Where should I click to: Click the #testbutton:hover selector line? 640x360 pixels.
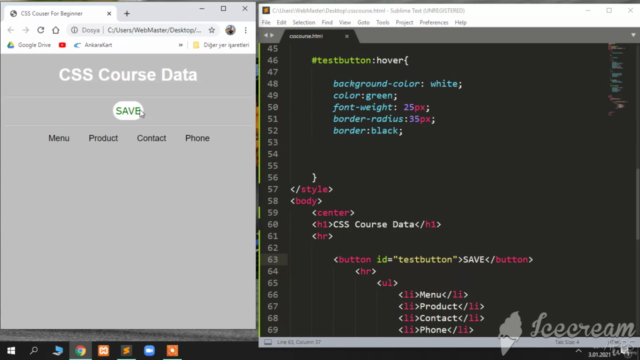[360, 60]
